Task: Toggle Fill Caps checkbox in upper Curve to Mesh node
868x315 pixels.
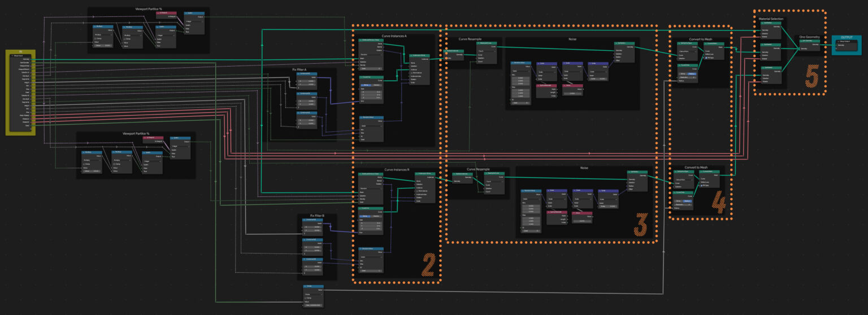Action: (706, 58)
